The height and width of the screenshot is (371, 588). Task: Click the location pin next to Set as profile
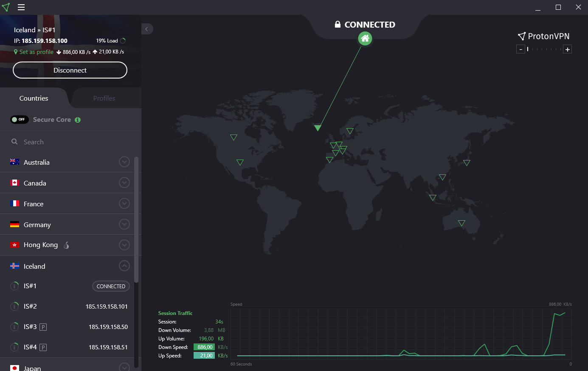(x=16, y=52)
